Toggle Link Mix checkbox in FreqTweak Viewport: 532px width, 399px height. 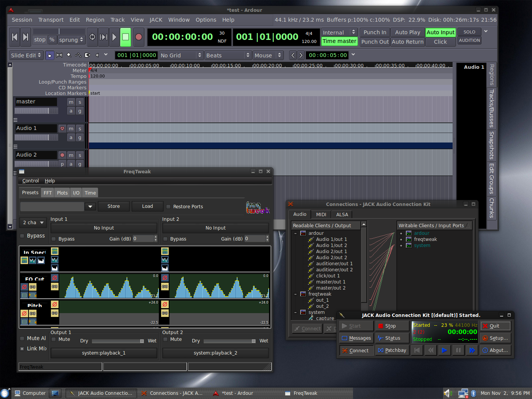22,348
